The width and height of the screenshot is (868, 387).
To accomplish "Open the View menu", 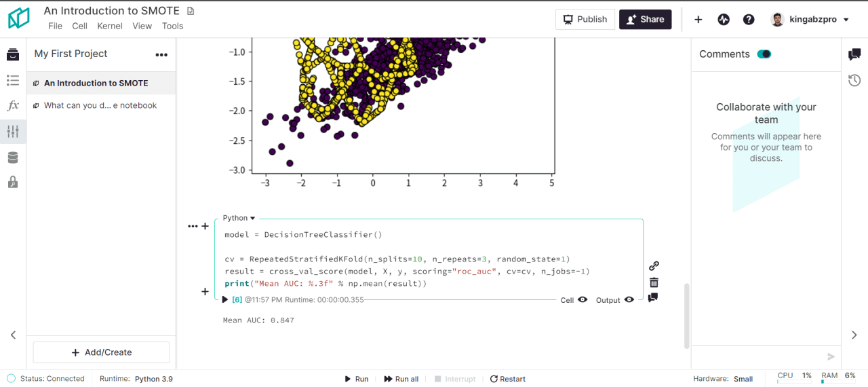I will tap(142, 26).
